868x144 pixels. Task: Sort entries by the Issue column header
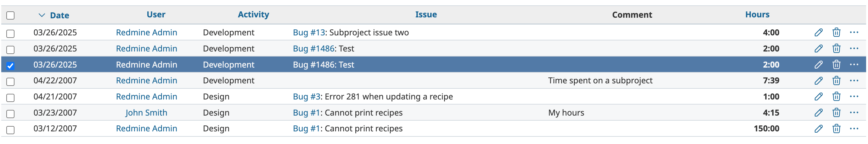(x=426, y=15)
